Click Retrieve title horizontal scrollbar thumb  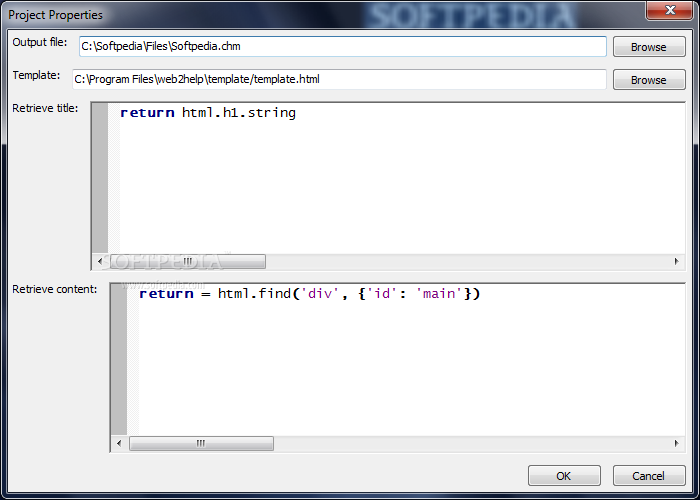coord(186,262)
